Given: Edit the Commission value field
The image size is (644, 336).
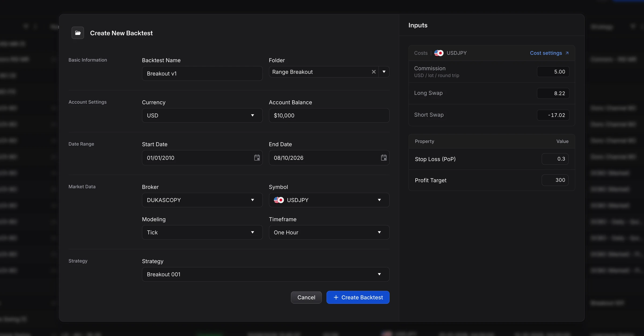Looking at the screenshot, I should pos(553,72).
